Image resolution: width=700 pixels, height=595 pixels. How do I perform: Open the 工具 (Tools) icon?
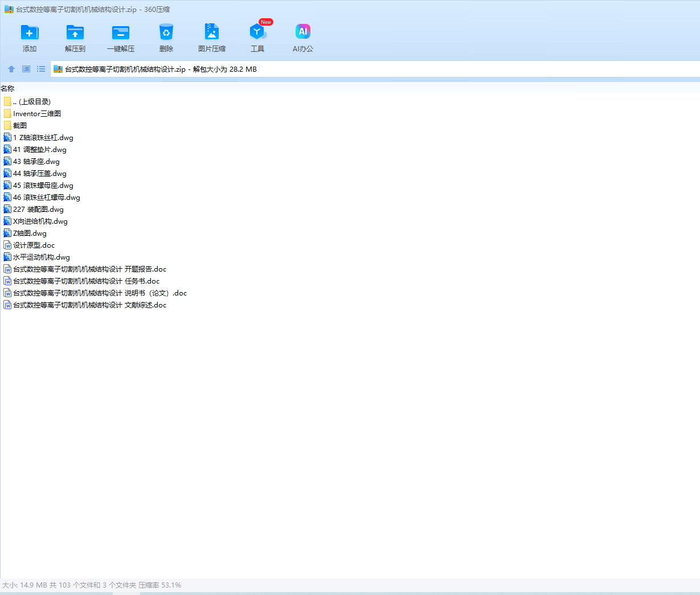point(257,32)
